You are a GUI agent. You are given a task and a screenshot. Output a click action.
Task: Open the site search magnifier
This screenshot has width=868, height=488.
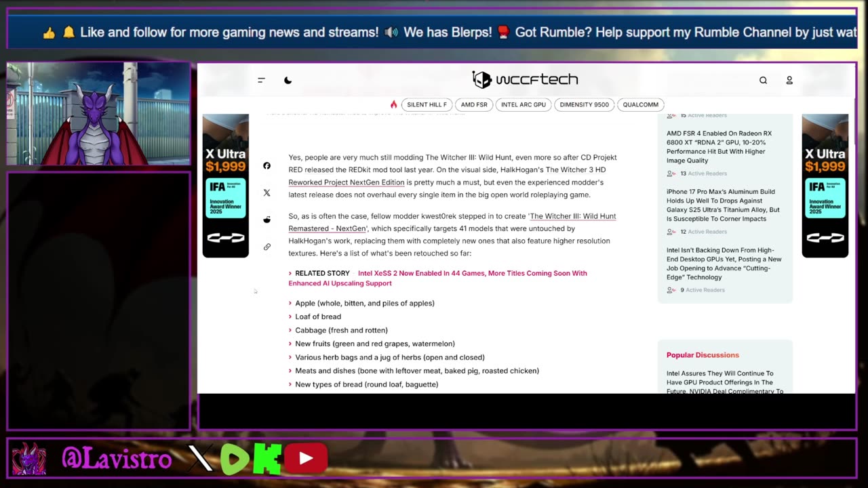[763, 80]
